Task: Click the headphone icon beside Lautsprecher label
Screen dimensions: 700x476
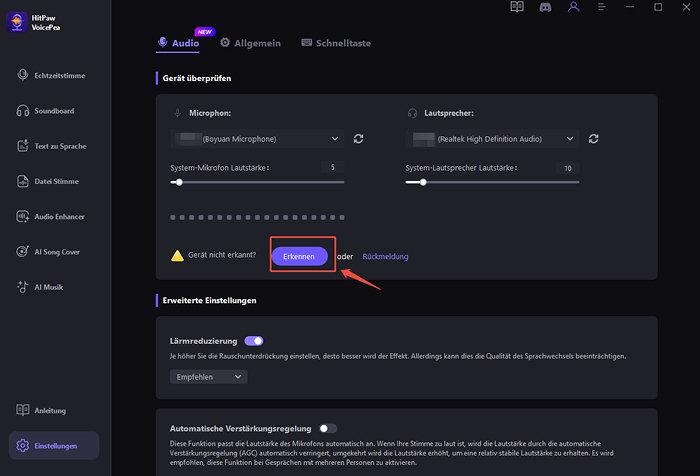Action: click(x=412, y=113)
